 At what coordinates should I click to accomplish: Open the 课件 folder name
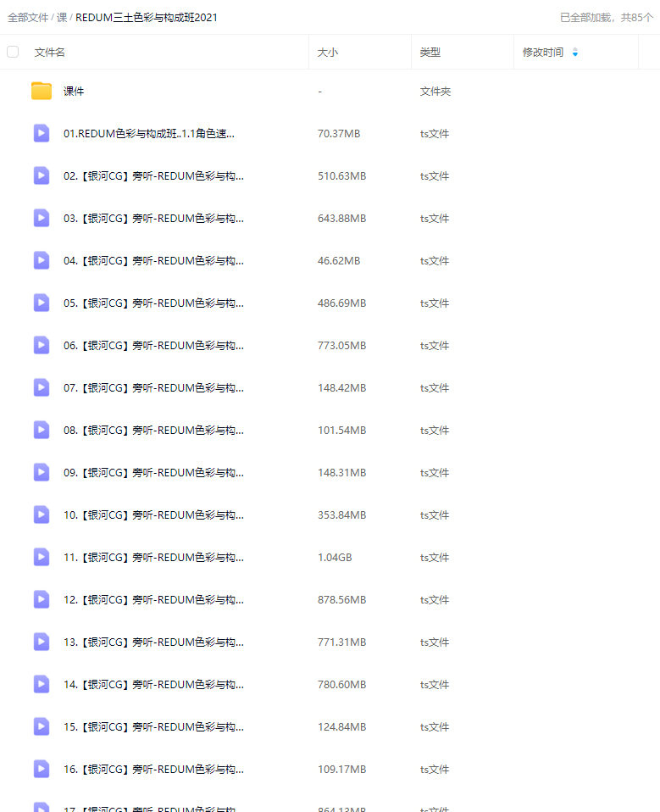point(74,92)
